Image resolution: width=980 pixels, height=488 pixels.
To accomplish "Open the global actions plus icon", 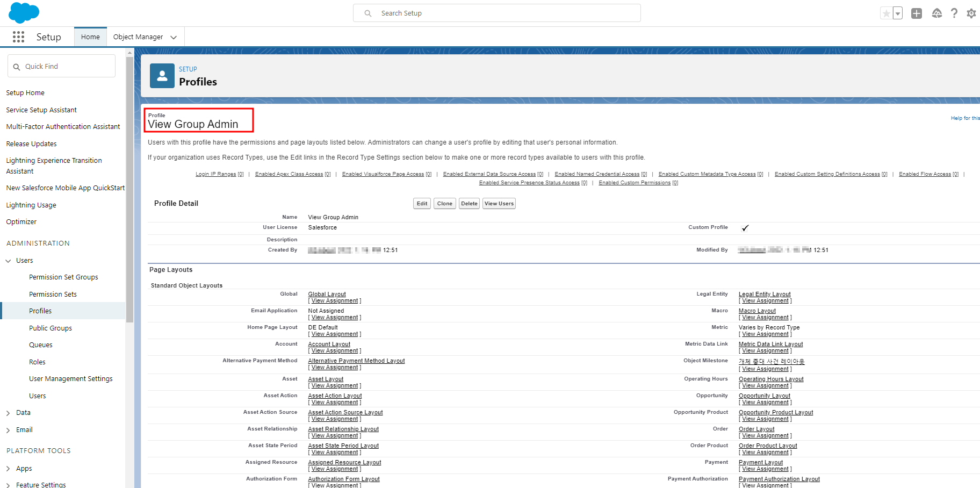I will (x=917, y=13).
